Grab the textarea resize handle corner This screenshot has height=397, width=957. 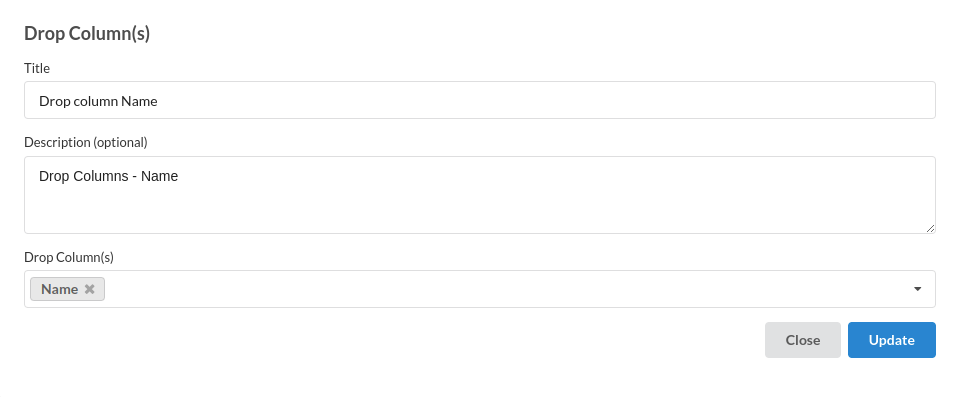(x=930, y=228)
